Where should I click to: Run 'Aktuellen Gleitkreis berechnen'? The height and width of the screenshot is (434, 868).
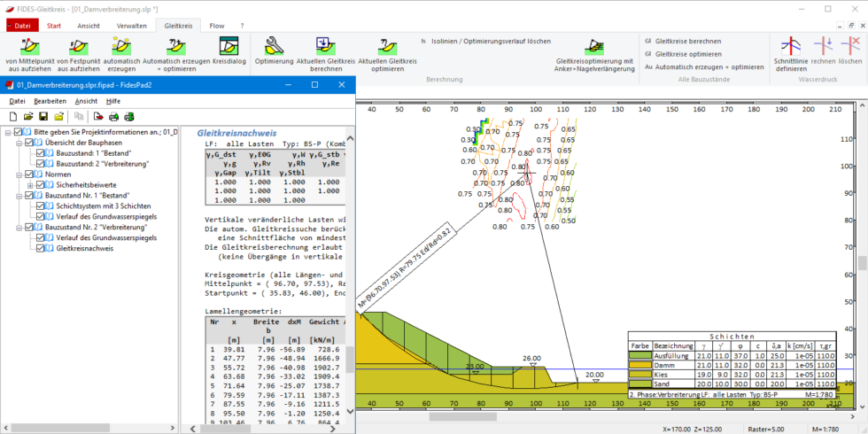tap(325, 46)
